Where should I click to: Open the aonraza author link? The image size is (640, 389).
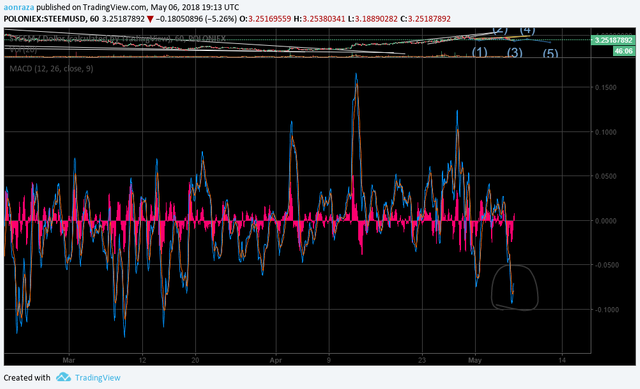[x=19, y=7]
